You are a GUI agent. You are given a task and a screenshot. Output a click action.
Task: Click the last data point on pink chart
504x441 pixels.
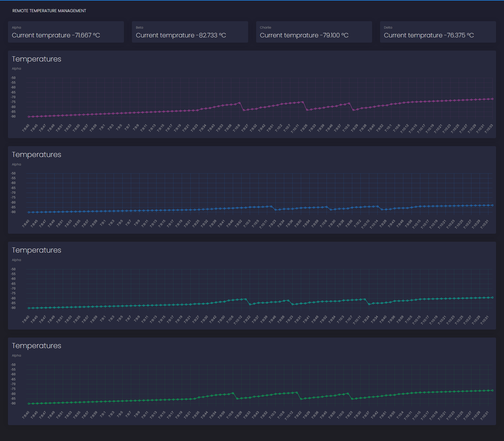pos(492,99)
